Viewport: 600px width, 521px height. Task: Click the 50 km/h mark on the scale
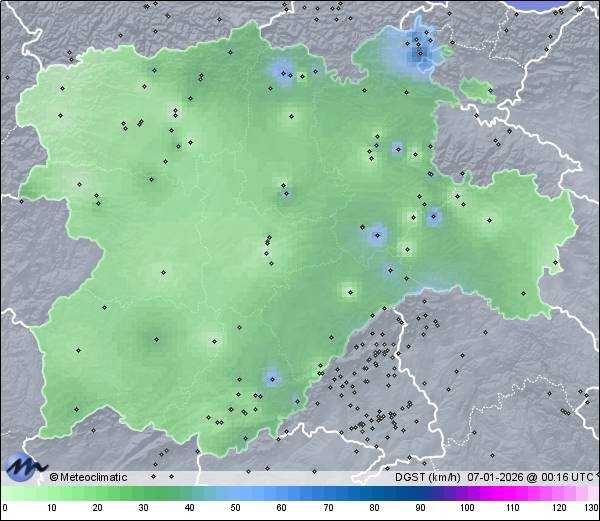click(x=235, y=508)
